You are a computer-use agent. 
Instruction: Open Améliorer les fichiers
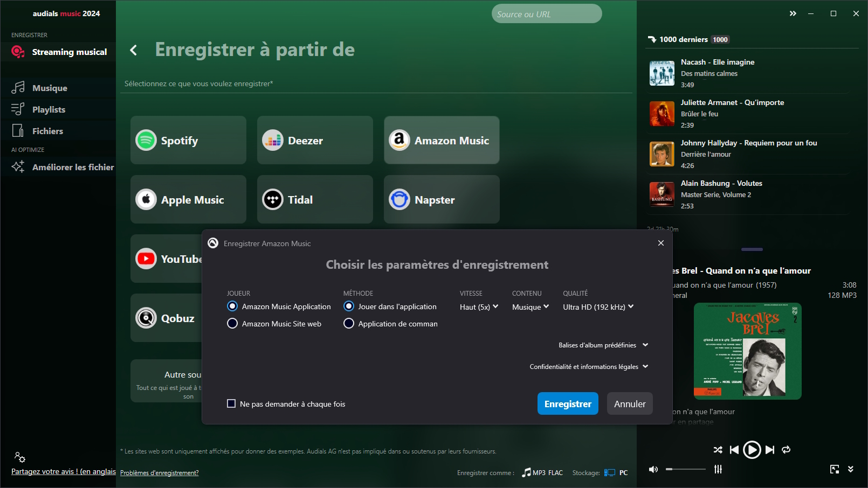click(58, 167)
